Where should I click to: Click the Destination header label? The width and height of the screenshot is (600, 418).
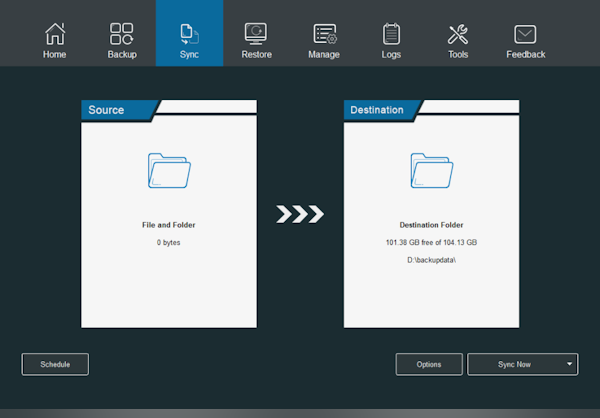coord(377,110)
